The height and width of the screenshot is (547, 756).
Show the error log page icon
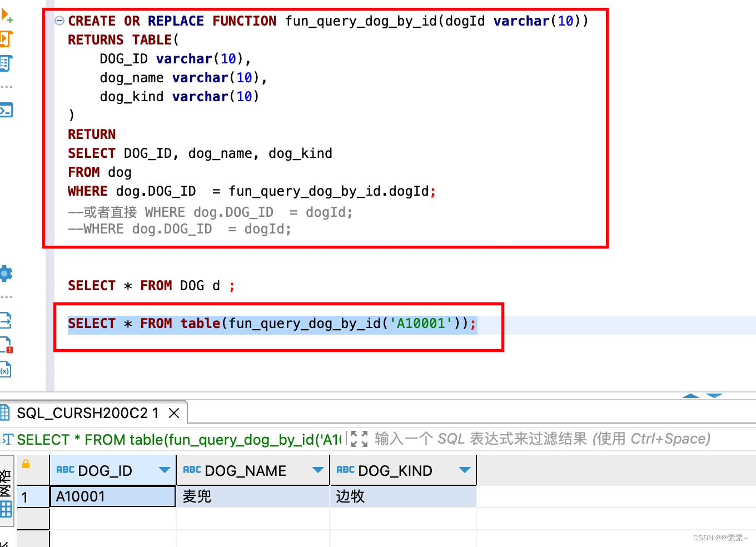click(6, 345)
